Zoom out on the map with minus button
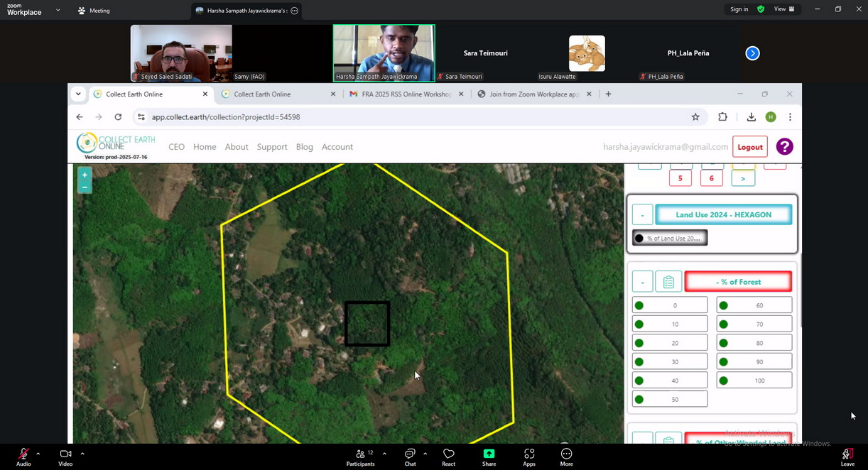 point(85,187)
